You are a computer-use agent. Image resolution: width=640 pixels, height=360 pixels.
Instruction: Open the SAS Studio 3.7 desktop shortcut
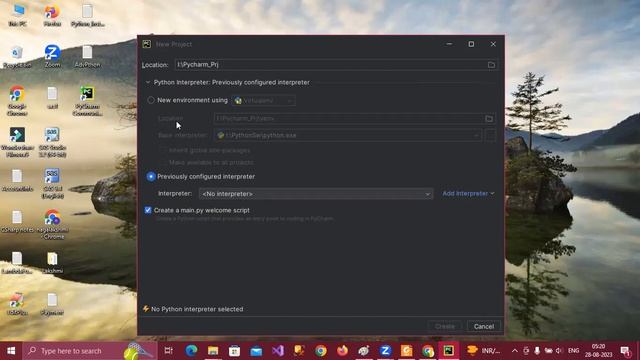pos(52,142)
